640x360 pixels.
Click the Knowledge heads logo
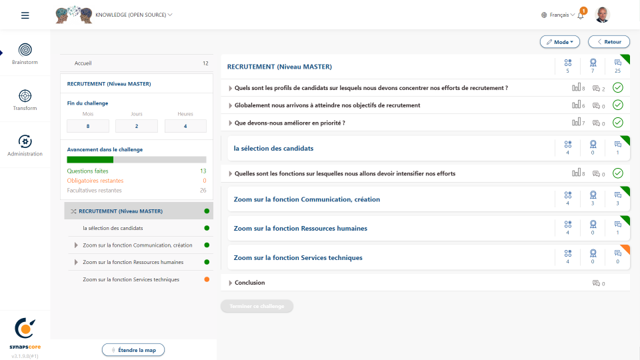pyautogui.click(x=74, y=15)
